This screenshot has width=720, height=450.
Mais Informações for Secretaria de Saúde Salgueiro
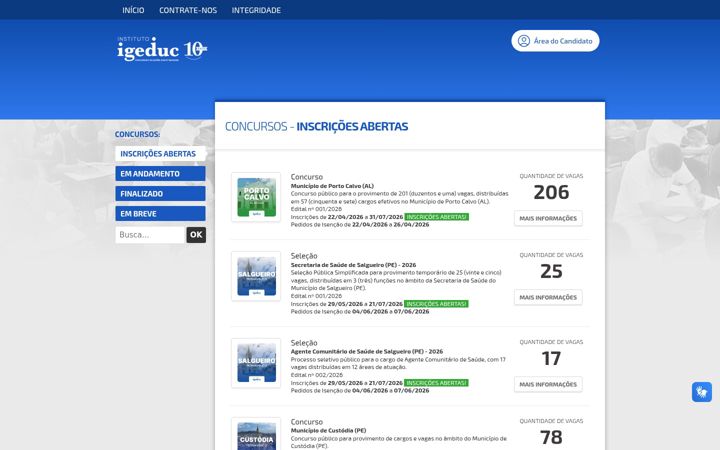coord(548,297)
